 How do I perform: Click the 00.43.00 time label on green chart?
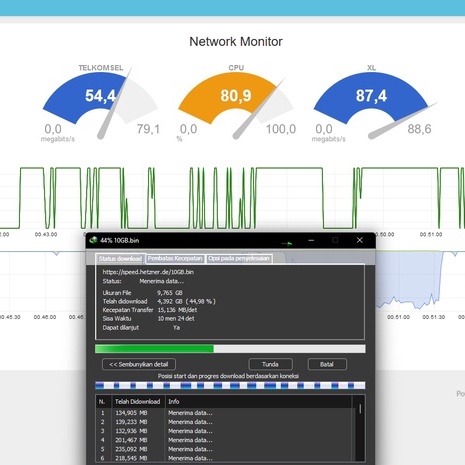click(x=46, y=234)
